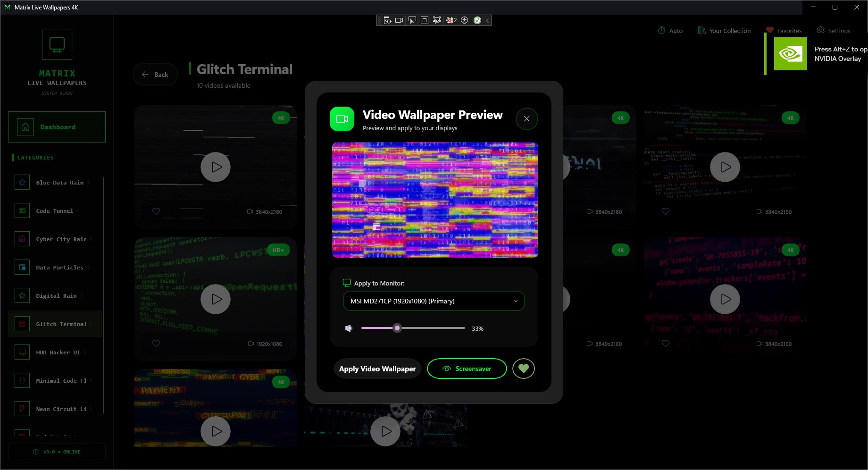
Task: Click the 'CATEGORIES' sidebar header
Action: point(35,158)
